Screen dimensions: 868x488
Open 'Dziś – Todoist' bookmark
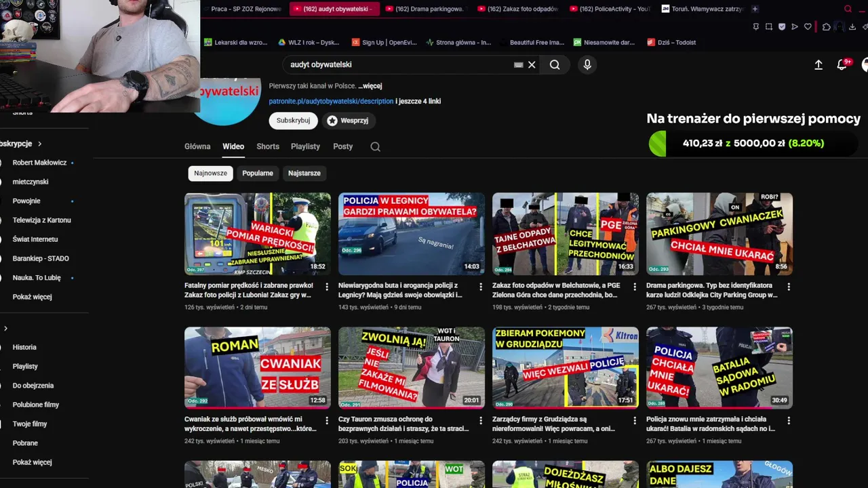point(671,42)
